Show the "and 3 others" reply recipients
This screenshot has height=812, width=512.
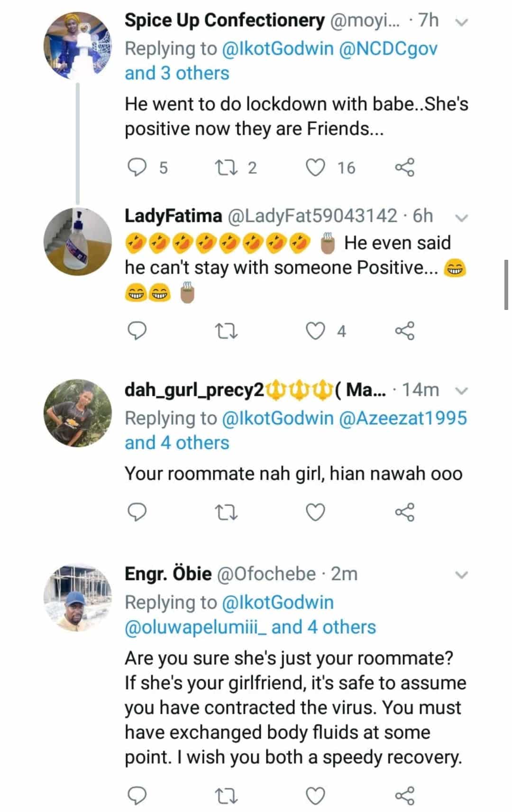point(177,73)
